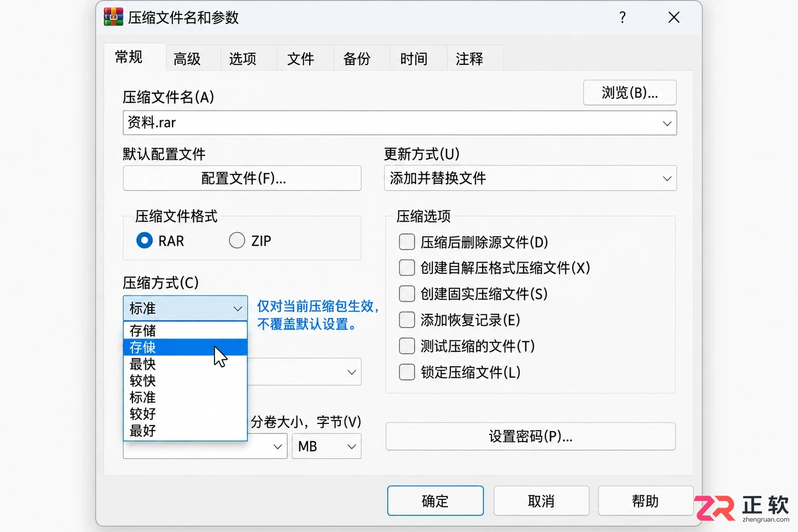Image resolution: width=798 pixels, height=532 pixels.
Task: Close the archive name and parameters dialog
Action: click(674, 17)
